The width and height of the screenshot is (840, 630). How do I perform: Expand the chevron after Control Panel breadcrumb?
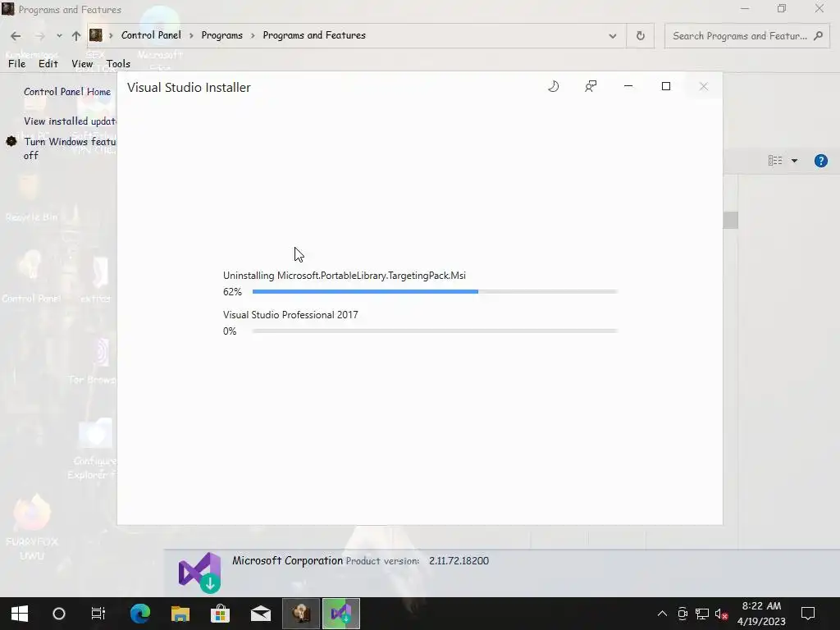191,36
